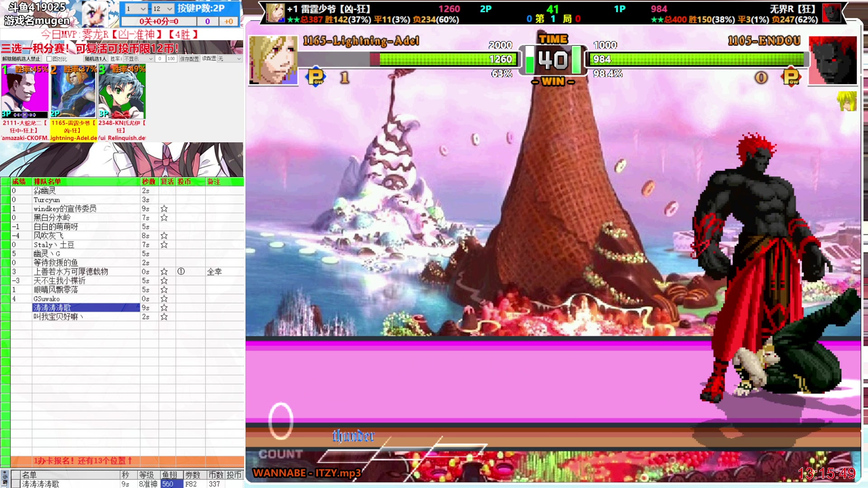The width and height of the screenshot is (868, 488).
Task: Open the second number dropdown showing 12
Action: click(x=163, y=9)
